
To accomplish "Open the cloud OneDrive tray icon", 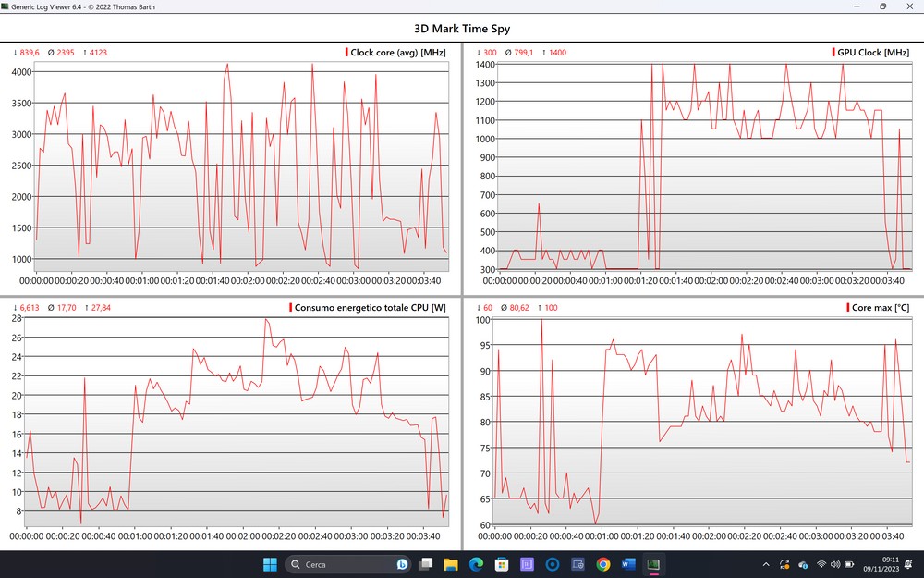I will 803,564.
